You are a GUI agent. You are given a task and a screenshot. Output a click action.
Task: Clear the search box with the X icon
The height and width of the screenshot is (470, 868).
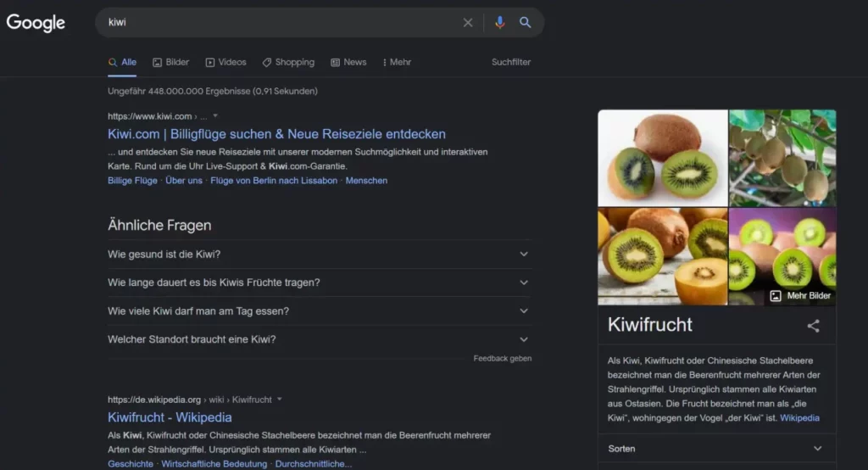coord(468,23)
